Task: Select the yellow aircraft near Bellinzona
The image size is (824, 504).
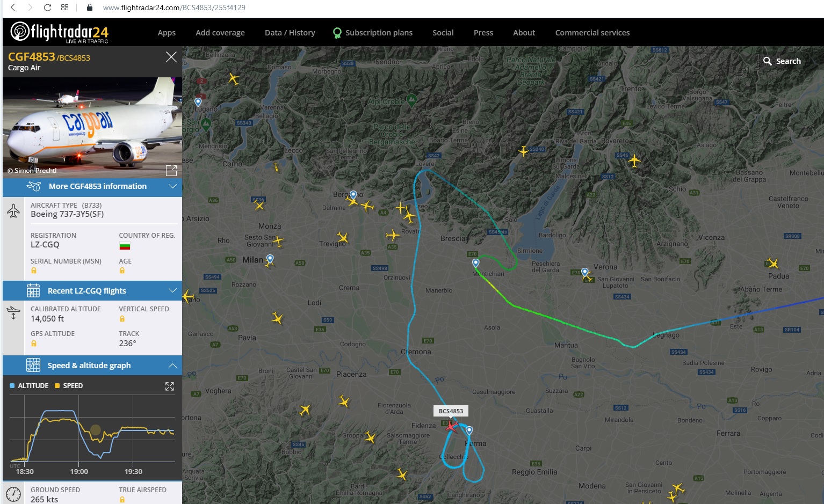Action: pos(234,79)
